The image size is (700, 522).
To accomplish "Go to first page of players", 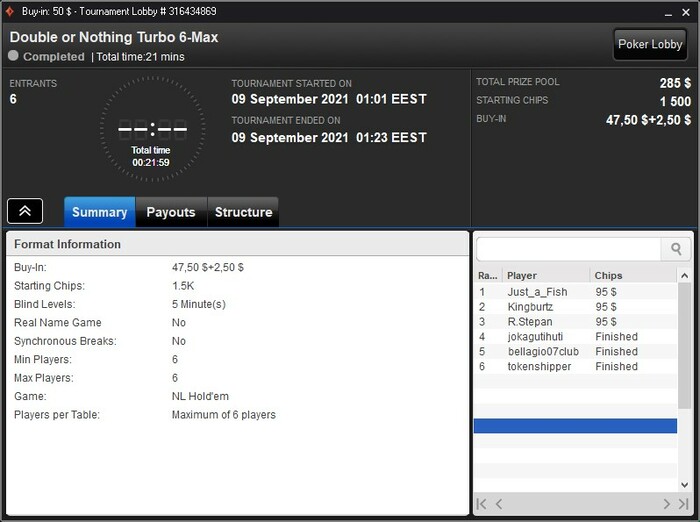I will 481,504.
